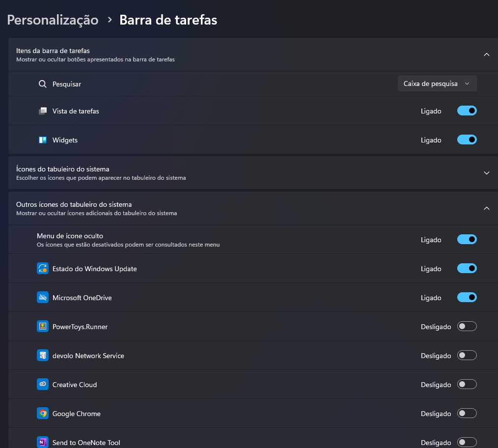
Task: Click the devolo Network Service icon
Action: (43, 355)
